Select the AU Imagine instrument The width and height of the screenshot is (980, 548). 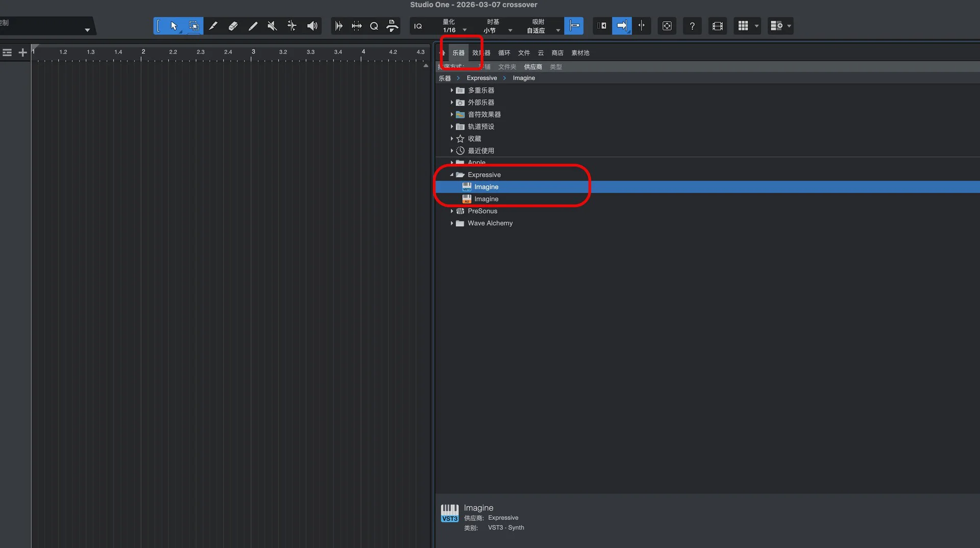[x=486, y=199]
